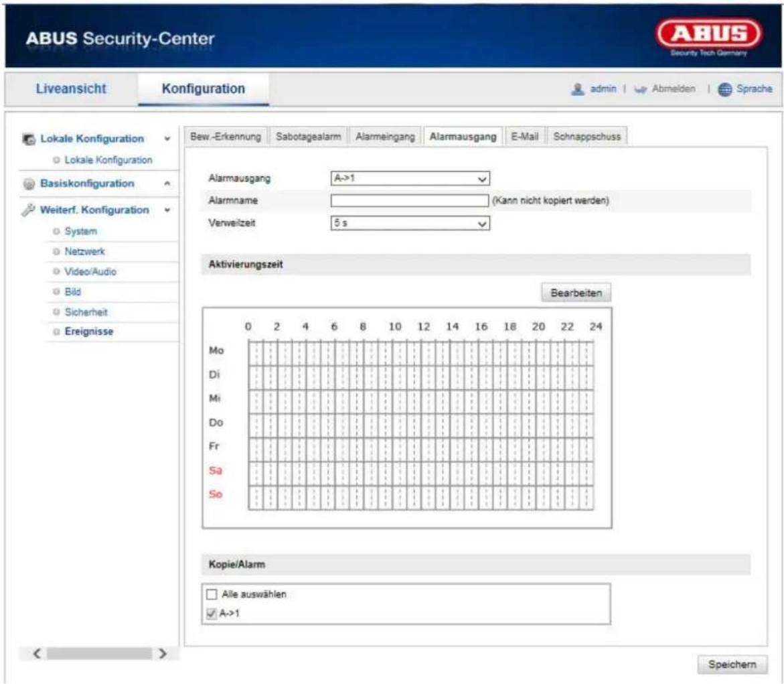Click the Speichern button
Image resolution: width=784 pixels, height=684 pixels.
pyautogui.click(x=732, y=665)
